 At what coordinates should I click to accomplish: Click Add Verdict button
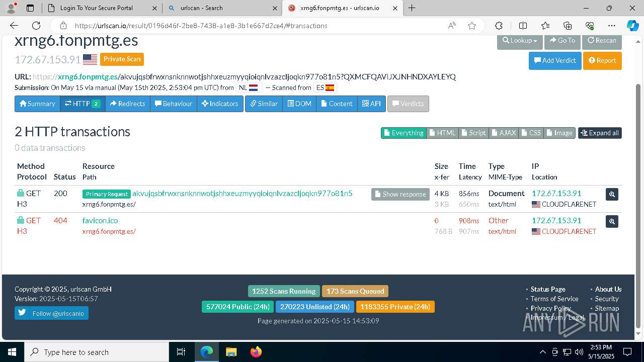[x=555, y=60]
